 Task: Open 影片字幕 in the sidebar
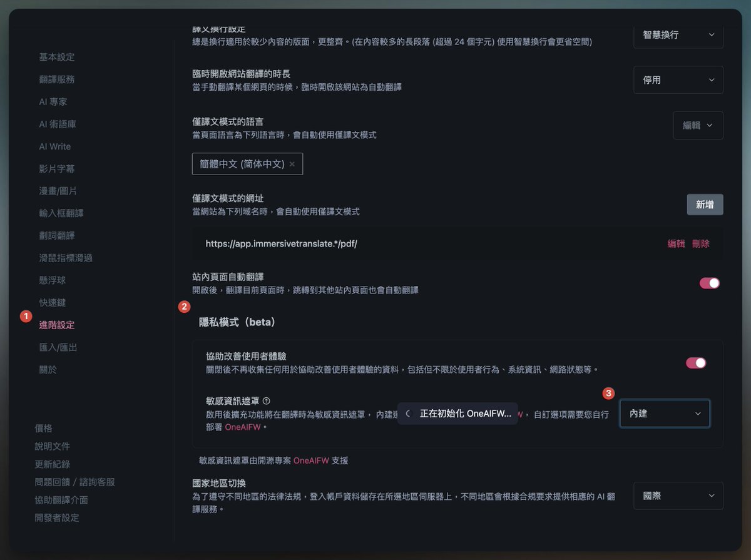(x=56, y=169)
